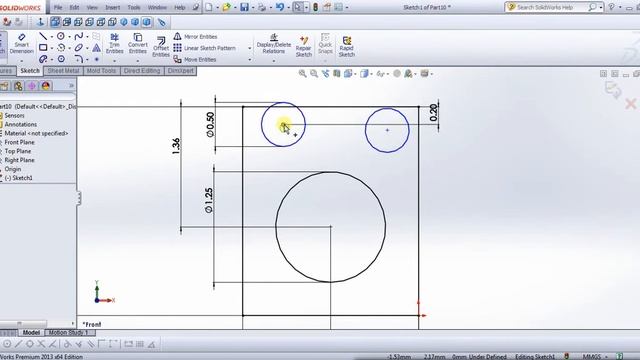Expand the Smart Dimension dropdown arrow

pos(22,60)
